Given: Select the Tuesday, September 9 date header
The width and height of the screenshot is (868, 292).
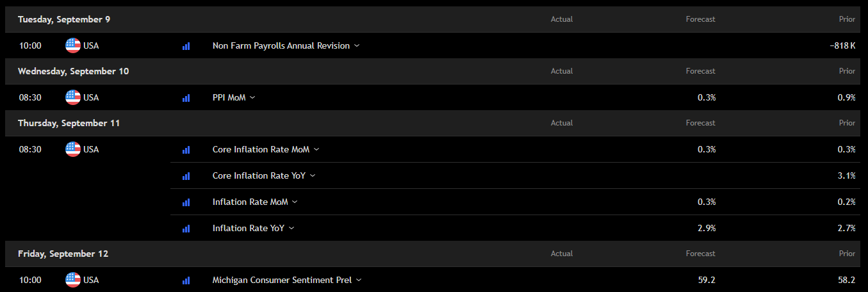Looking at the screenshot, I should point(64,19).
